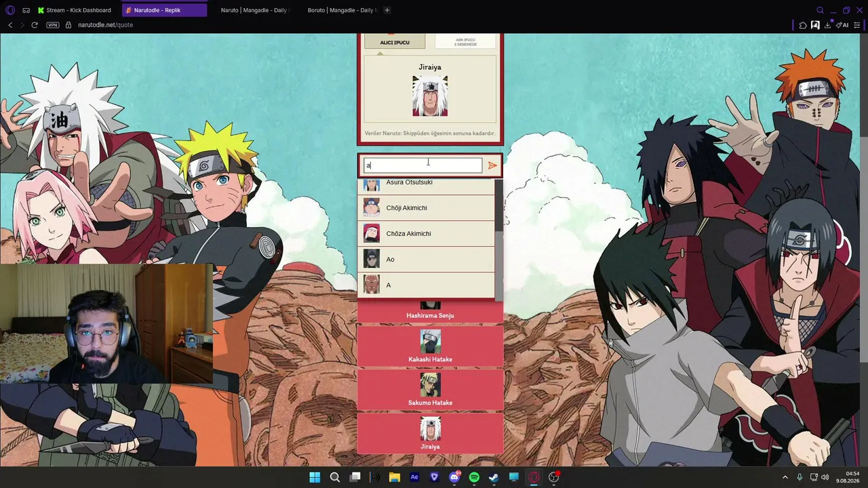Open the Opera menu logo
The width and height of the screenshot is (868, 488).
coord(10,10)
